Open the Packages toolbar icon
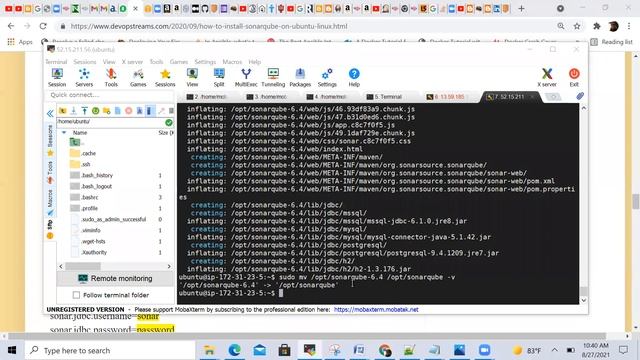The width and height of the screenshot is (640, 360). click(x=300, y=77)
